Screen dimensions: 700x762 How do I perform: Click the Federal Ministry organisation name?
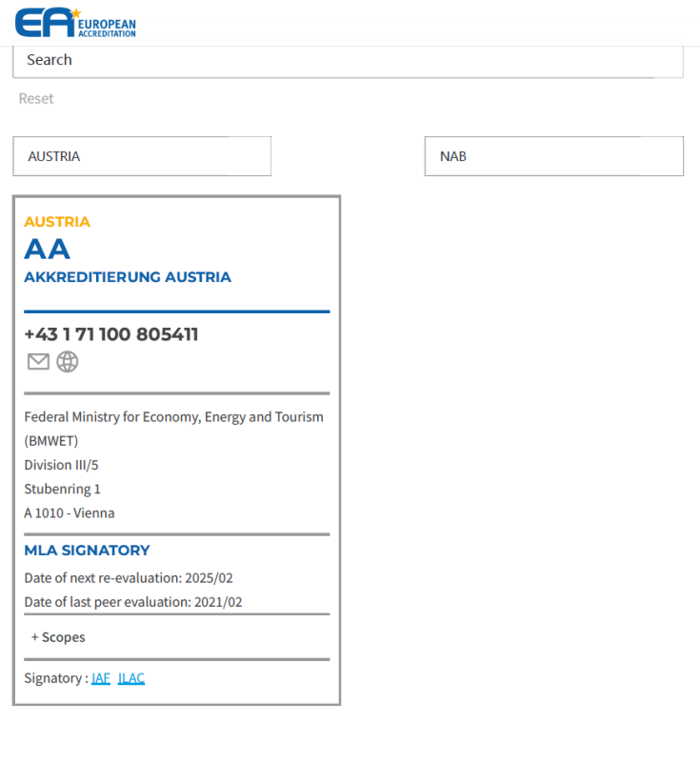173,417
